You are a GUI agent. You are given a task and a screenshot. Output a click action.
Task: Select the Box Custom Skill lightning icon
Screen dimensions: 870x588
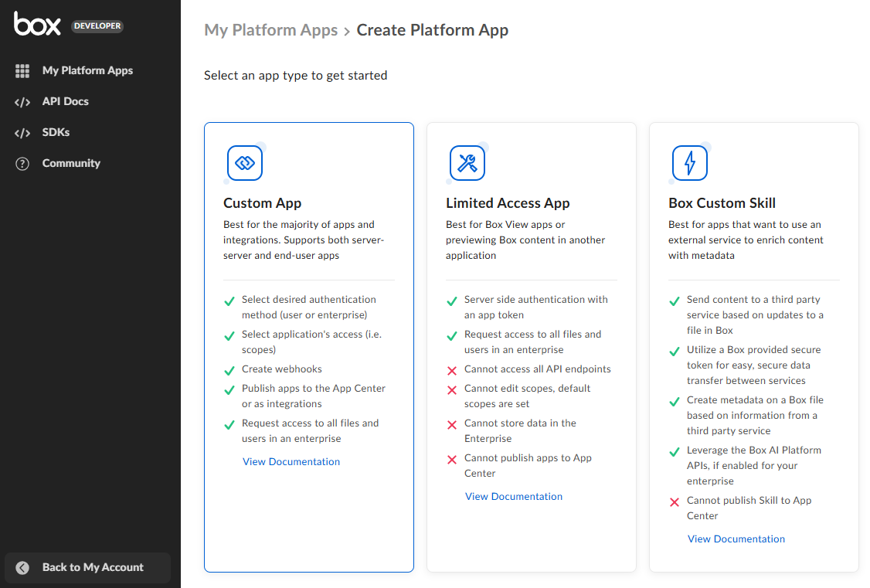690,163
